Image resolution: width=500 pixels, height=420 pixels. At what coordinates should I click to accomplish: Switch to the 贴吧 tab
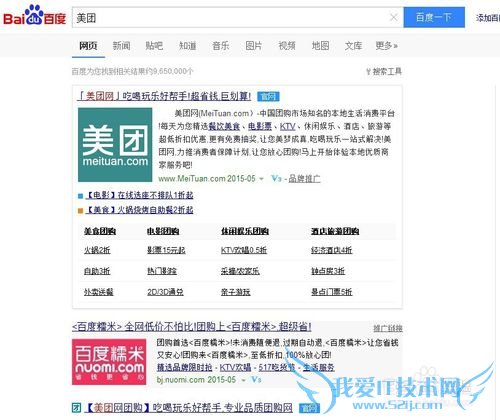click(154, 46)
